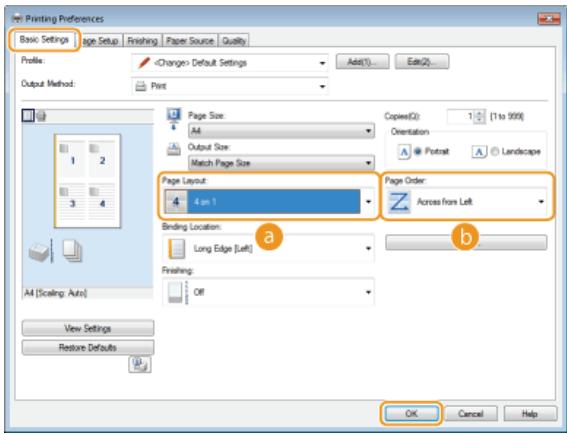Click the stacked pages icon under preview

72,251
